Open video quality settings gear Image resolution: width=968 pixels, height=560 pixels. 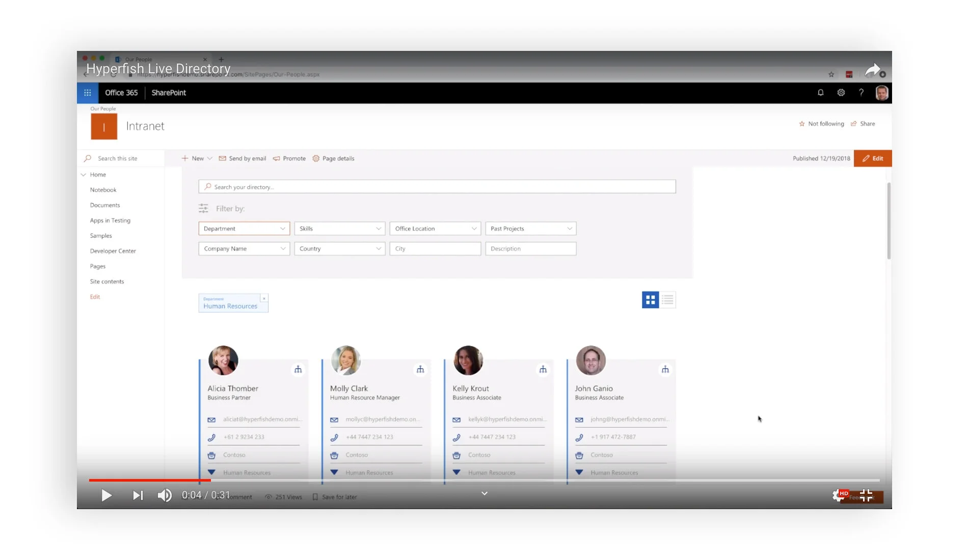839,495
